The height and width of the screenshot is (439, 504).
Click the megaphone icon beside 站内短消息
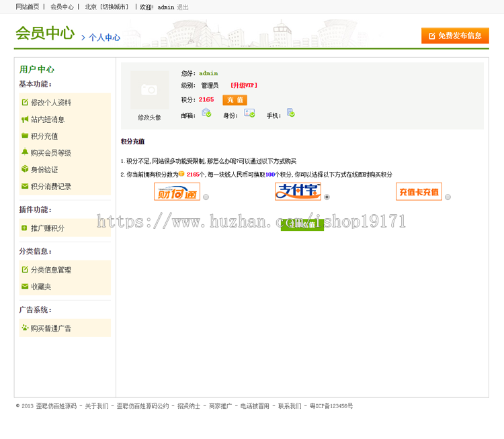coord(25,119)
